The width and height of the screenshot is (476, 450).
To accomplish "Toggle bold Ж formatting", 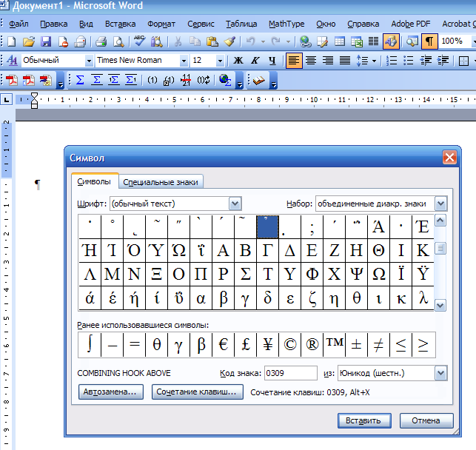I will click(238, 61).
